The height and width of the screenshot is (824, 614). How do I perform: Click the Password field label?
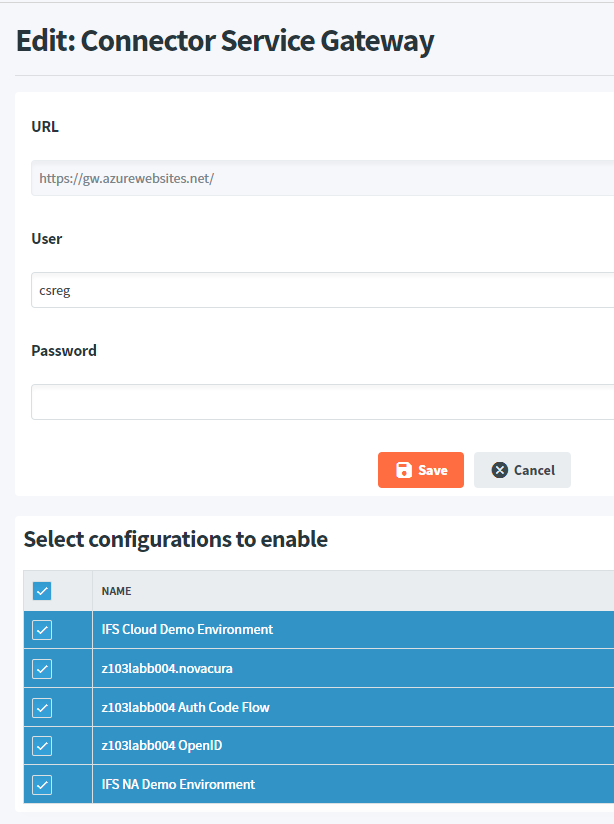pos(64,351)
